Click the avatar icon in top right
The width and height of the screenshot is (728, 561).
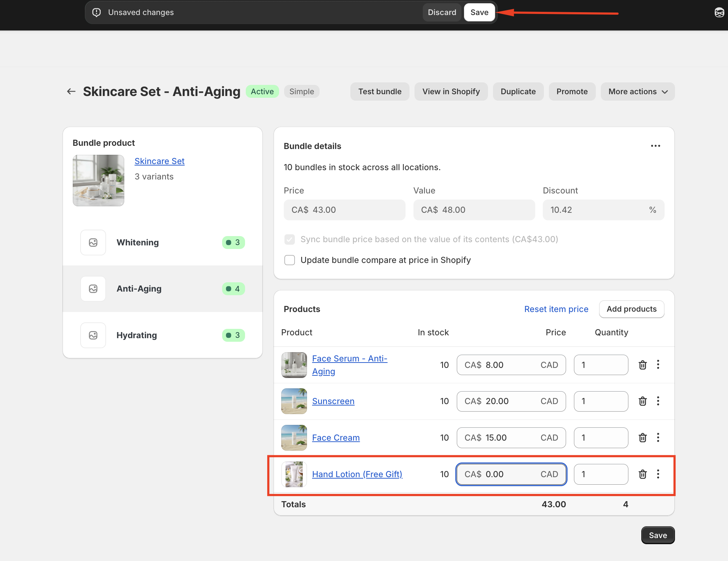719,13
